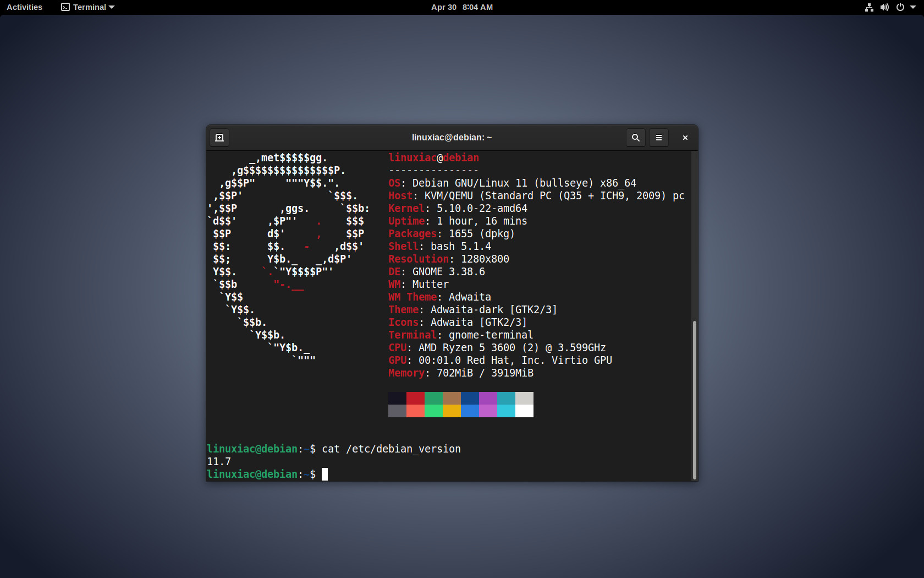Image resolution: width=924 pixels, height=578 pixels.
Task: Click the 'Uptime: 1 hour, 16 mins' line
Action: click(458, 221)
